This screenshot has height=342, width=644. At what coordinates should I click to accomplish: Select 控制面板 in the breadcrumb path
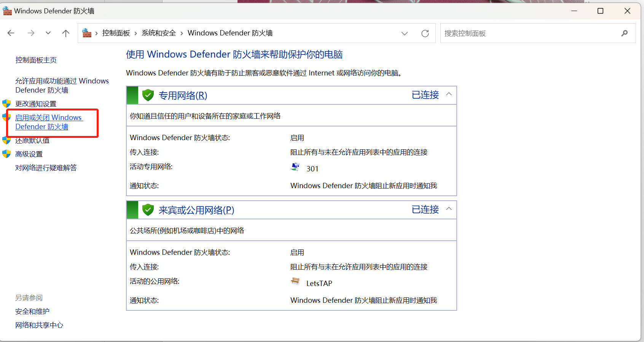tap(116, 33)
